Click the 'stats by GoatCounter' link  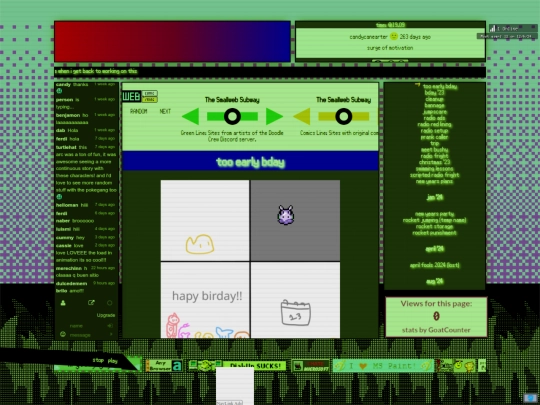tap(436, 330)
